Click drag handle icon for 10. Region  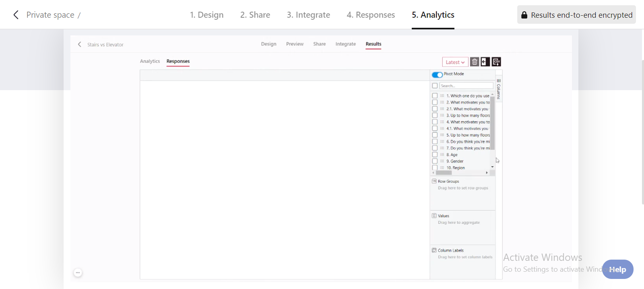[442, 167]
